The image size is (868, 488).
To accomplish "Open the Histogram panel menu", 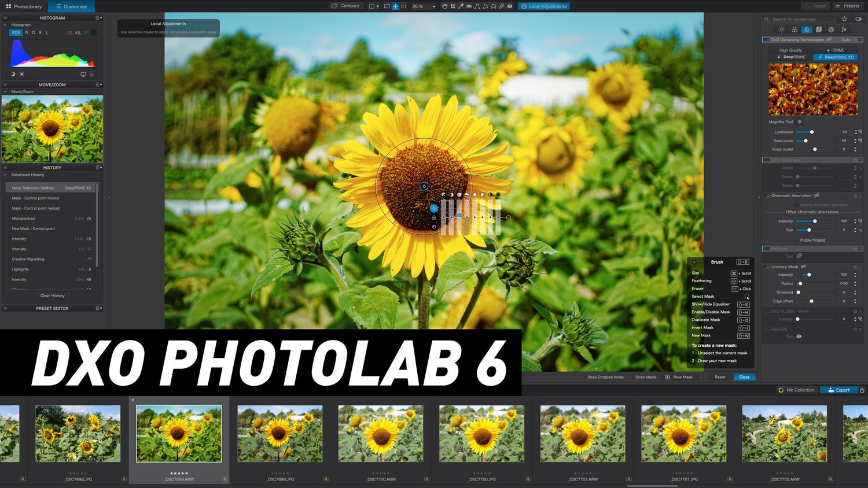I will 99,18.
